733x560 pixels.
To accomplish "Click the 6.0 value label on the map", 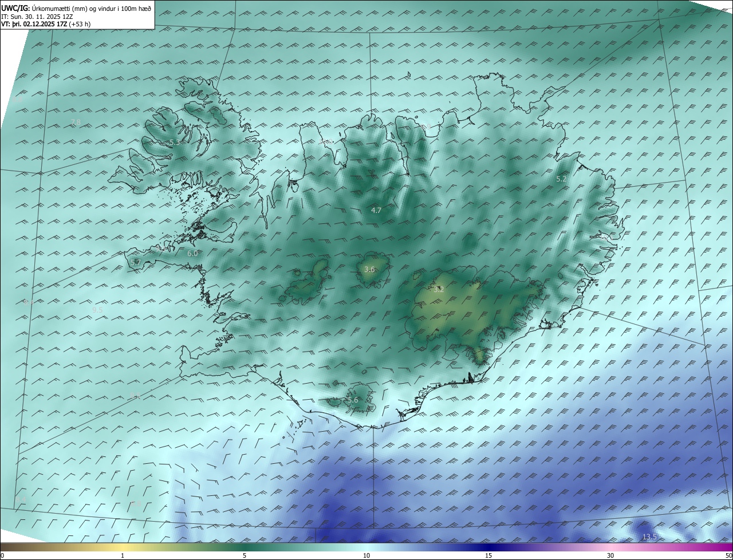I will 192,253.
